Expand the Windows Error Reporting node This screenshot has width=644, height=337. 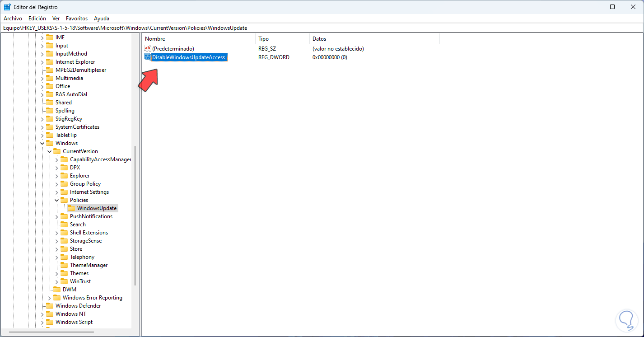(x=49, y=298)
